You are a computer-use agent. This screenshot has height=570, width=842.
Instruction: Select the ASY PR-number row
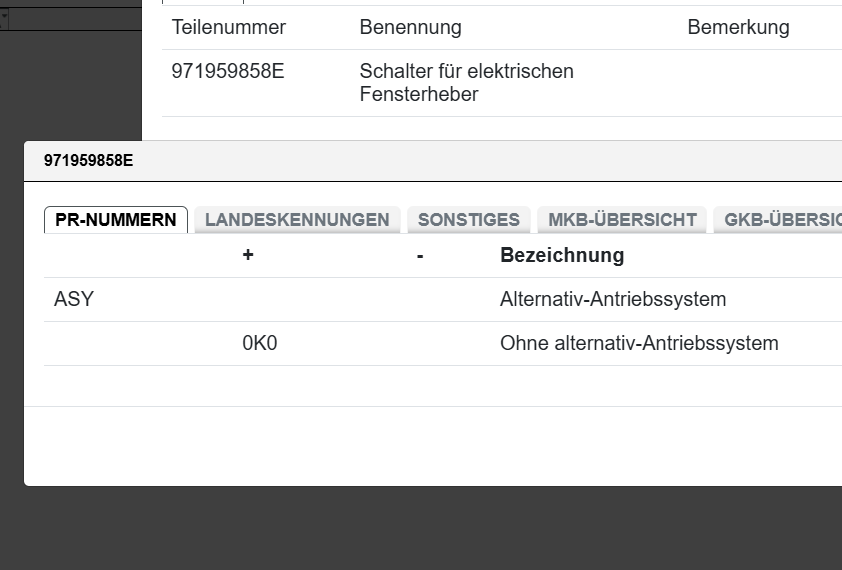click(74, 300)
